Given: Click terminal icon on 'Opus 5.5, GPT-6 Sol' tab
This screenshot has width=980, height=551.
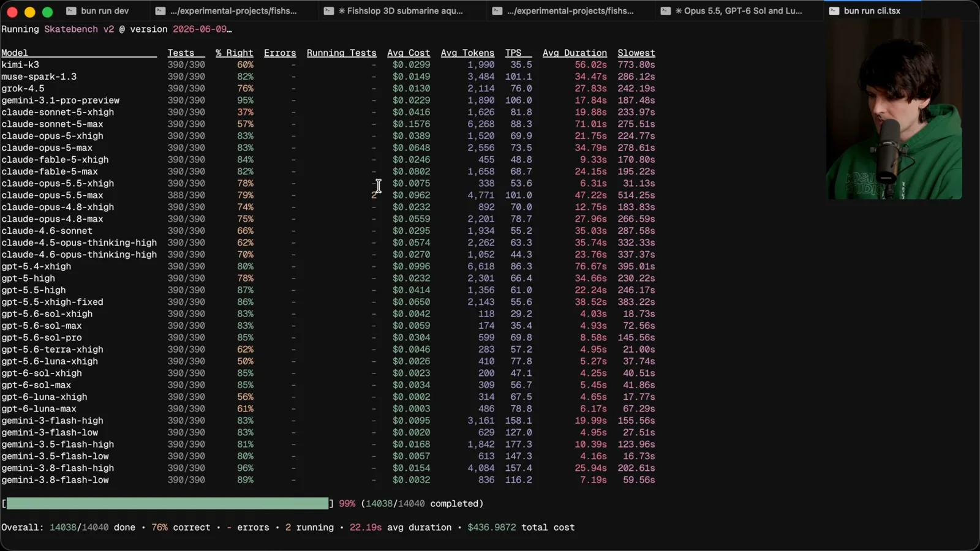Looking at the screenshot, I should (665, 11).
